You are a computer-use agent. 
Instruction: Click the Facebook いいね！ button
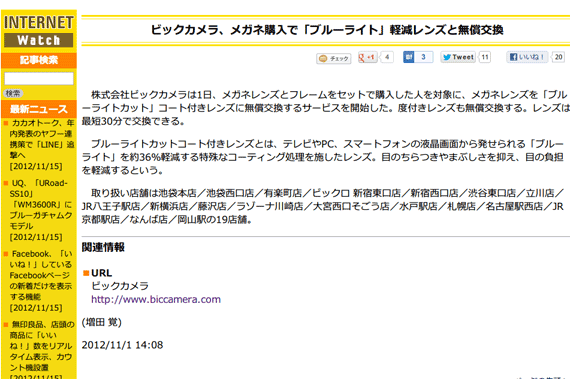click(x=527, y=57)
